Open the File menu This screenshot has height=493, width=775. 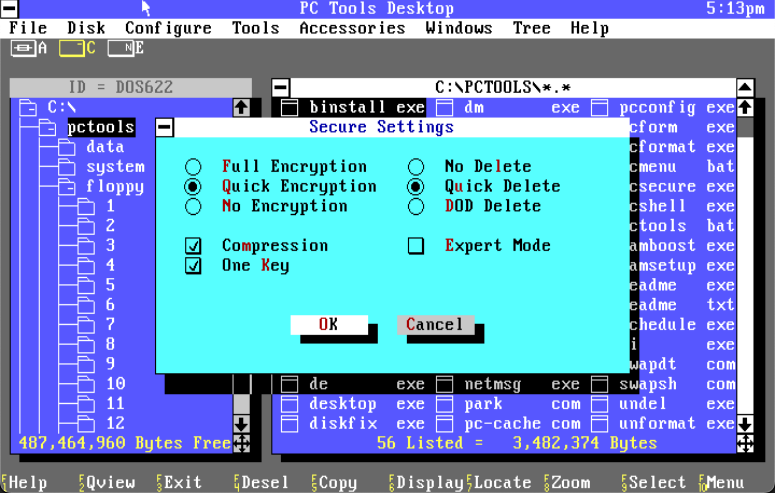tap(28, 28)
